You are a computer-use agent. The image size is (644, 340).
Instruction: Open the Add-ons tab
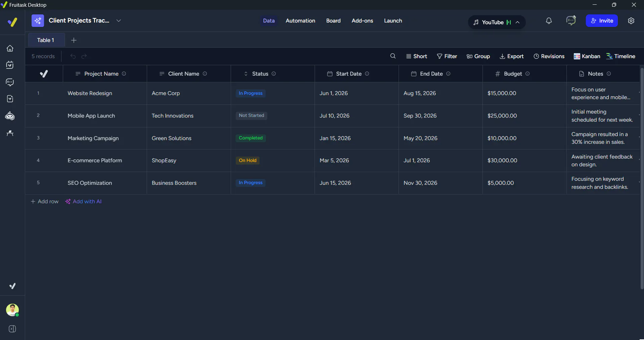pos(362,20)
